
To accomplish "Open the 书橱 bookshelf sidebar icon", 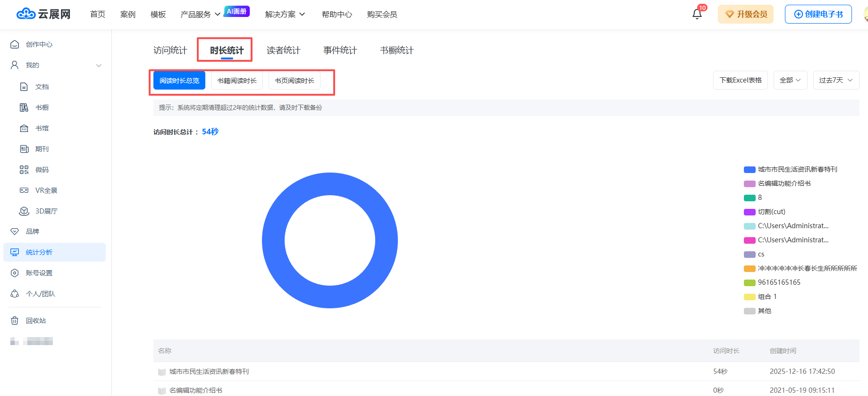I will (24, 107).
